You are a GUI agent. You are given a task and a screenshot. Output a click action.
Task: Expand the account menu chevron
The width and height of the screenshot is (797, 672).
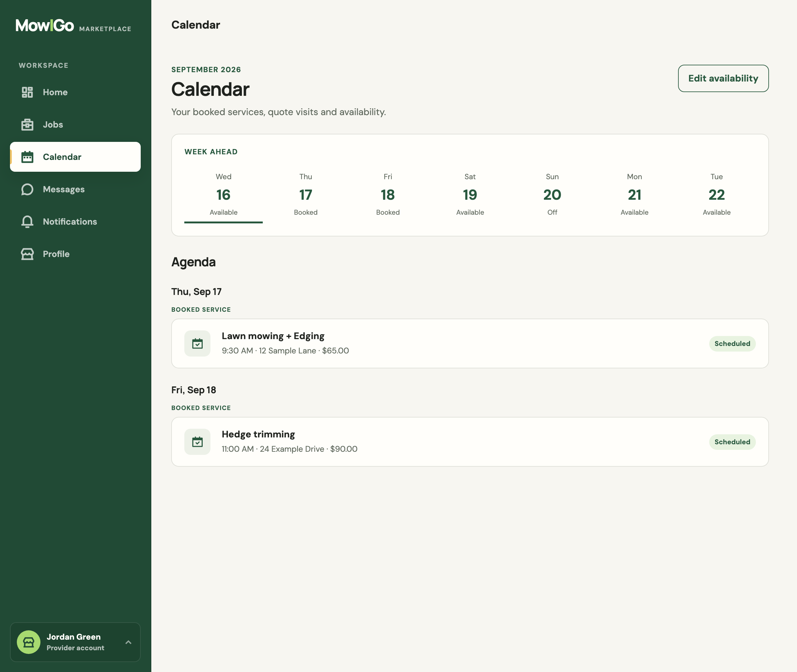(x=129, y=642)
